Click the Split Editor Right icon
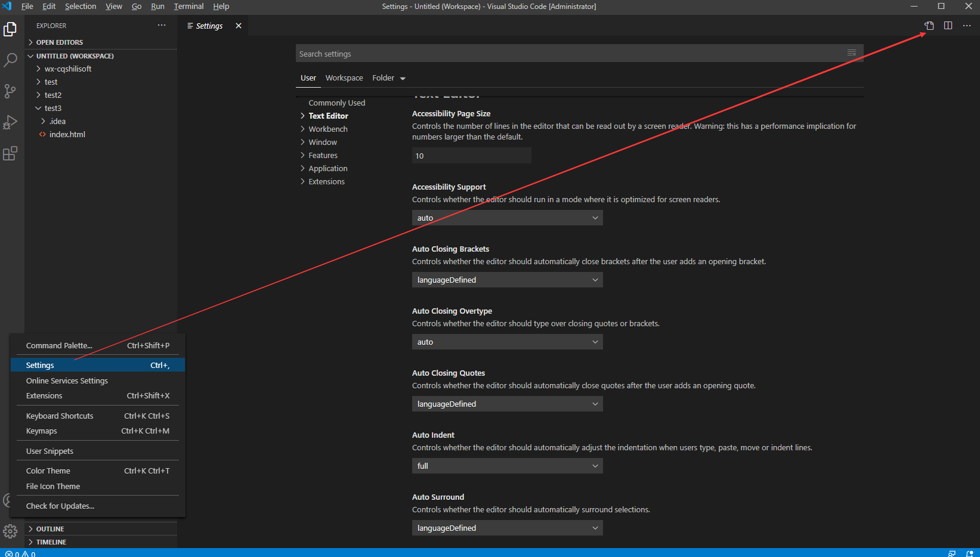Viewport: 980px width, 557px height. tap(948, 26)
